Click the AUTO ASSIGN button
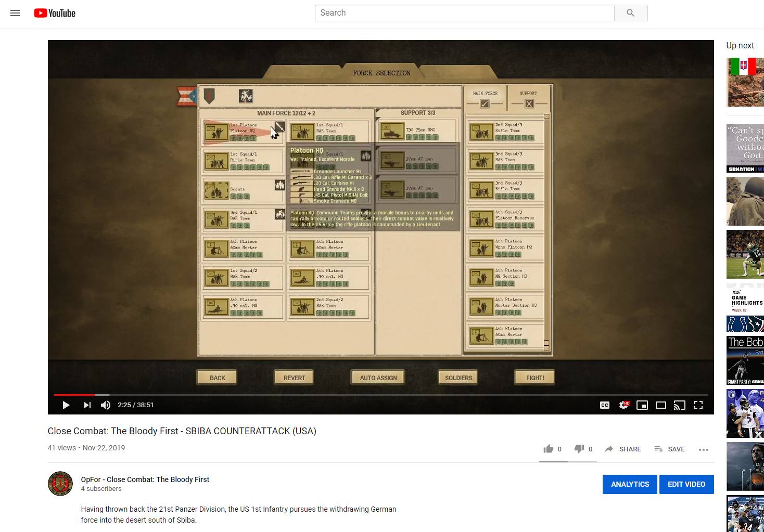The width and height of the screenshot is (764, 532). [378, 378]
